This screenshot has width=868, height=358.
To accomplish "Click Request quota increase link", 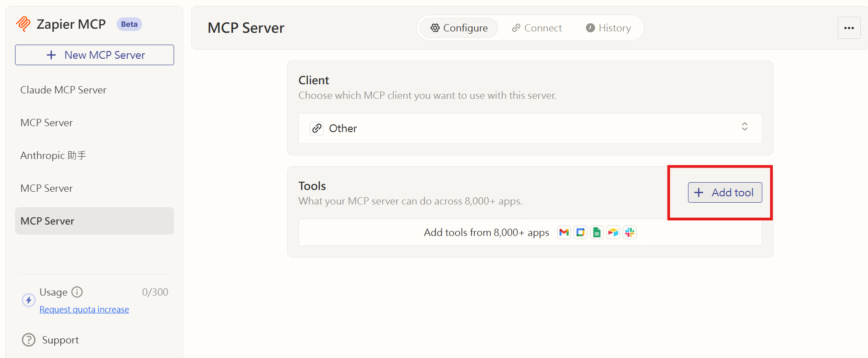I will 84,310.
